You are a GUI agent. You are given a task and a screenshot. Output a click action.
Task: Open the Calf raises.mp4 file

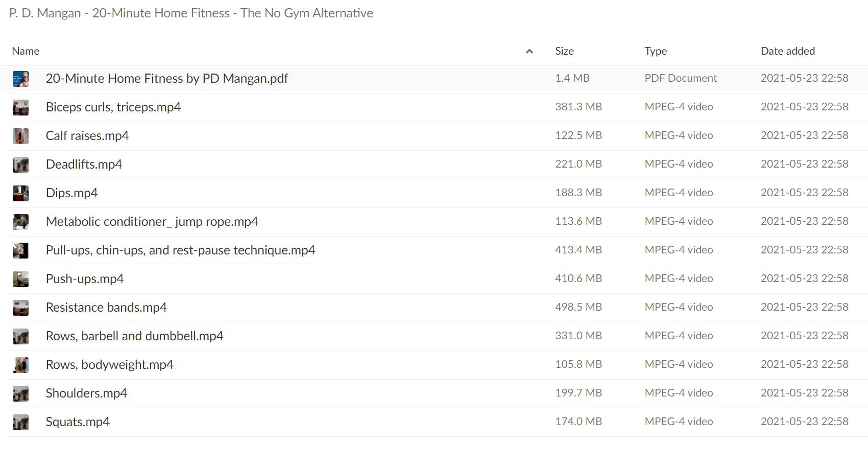[87, 135]
